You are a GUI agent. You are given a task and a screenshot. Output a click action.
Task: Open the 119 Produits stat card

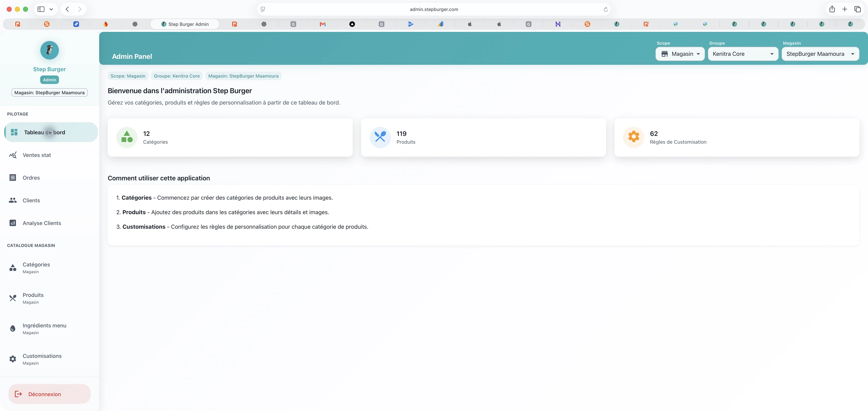[484, 137]
